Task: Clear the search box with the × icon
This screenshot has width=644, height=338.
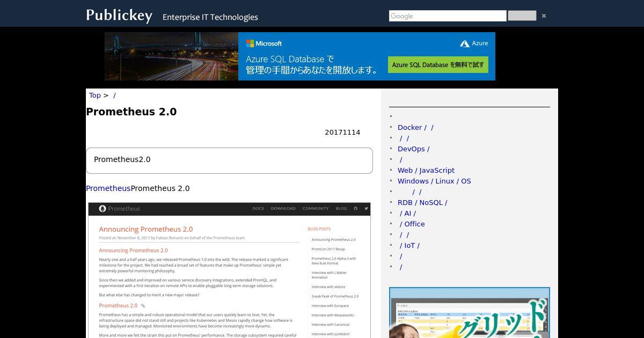Action: point(544,16)
